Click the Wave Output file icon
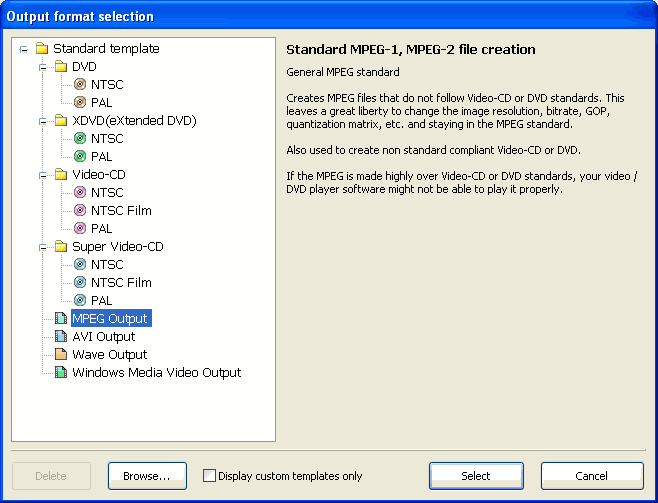658x503 pixels. click(x=61, y=354)
